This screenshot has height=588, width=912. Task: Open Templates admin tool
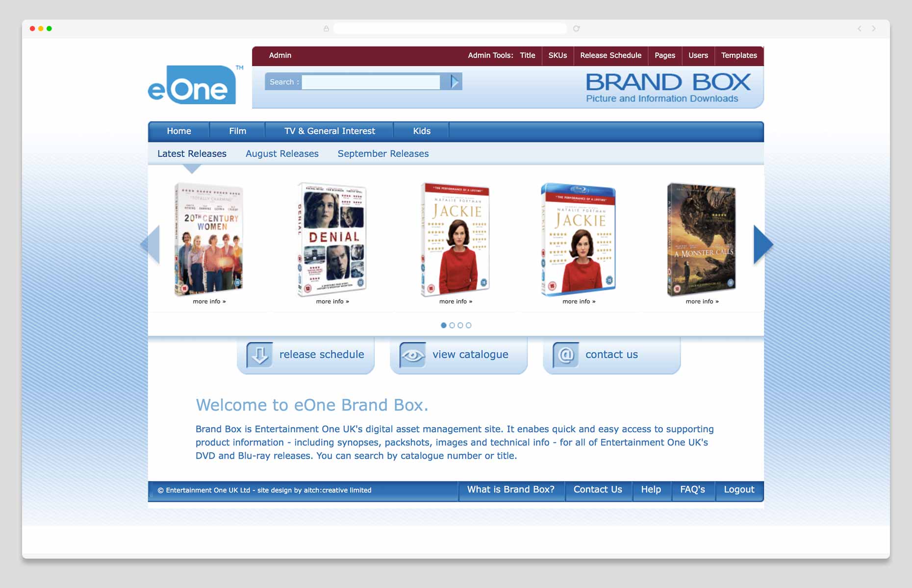tap(739, 55)
